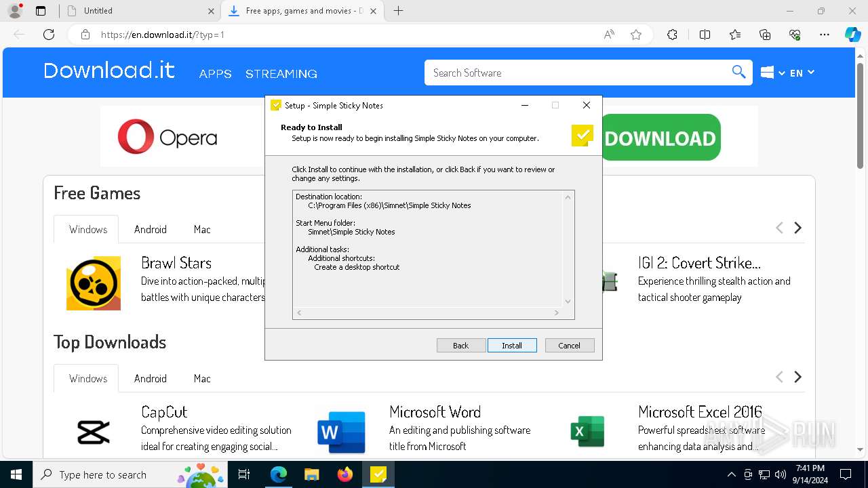Viewport: 868px width, 488px height.
Task: Open the Windows Start menu
Action: 16,474
